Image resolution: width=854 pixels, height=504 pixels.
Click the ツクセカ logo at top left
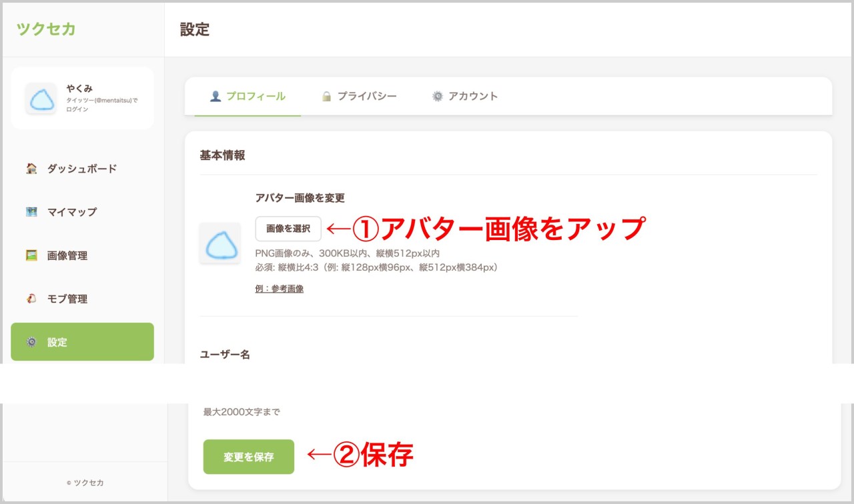[46, 29]
